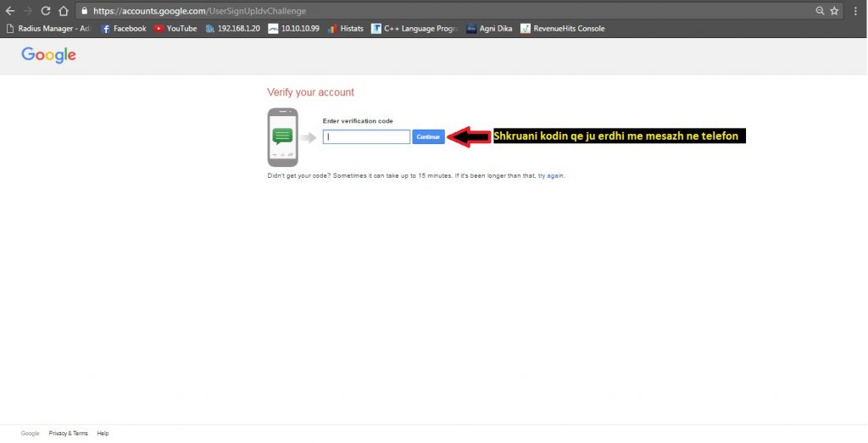Open the zoom magnifier icon in address bar

(x=820, y=11)
